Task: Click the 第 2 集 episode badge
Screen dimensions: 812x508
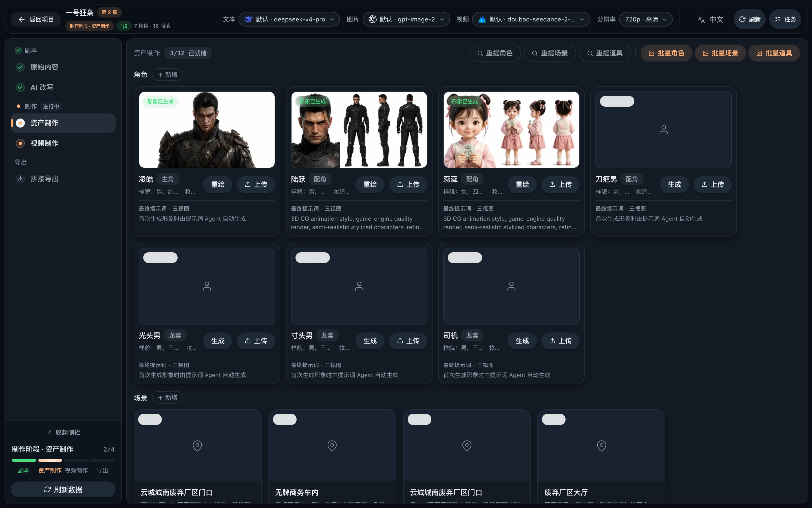Action: point(109,12)
